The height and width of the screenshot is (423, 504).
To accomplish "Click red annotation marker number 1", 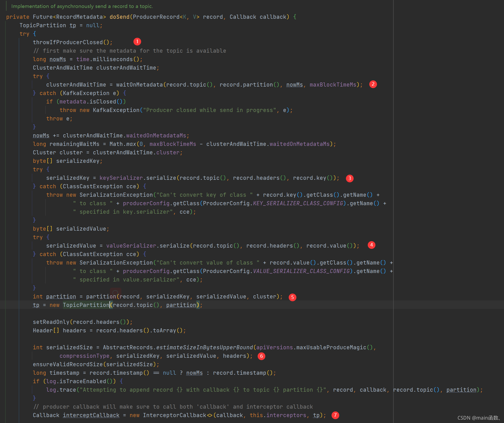I will pos(137,42).
